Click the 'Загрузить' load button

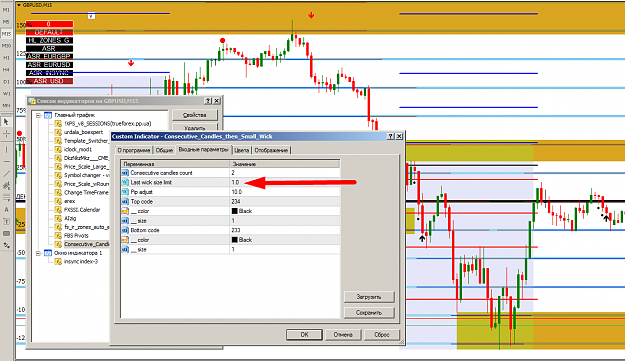pyautogui.click(x=369, y=297)
